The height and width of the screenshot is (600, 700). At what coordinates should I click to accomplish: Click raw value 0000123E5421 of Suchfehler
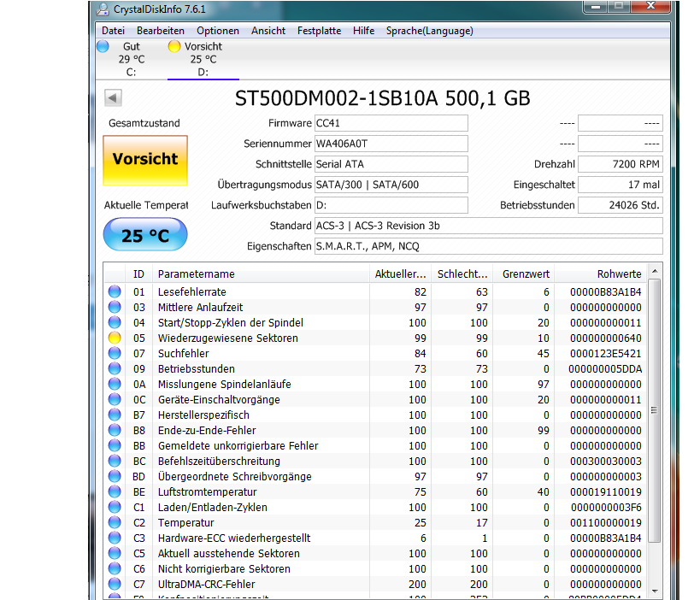(605, 354)
